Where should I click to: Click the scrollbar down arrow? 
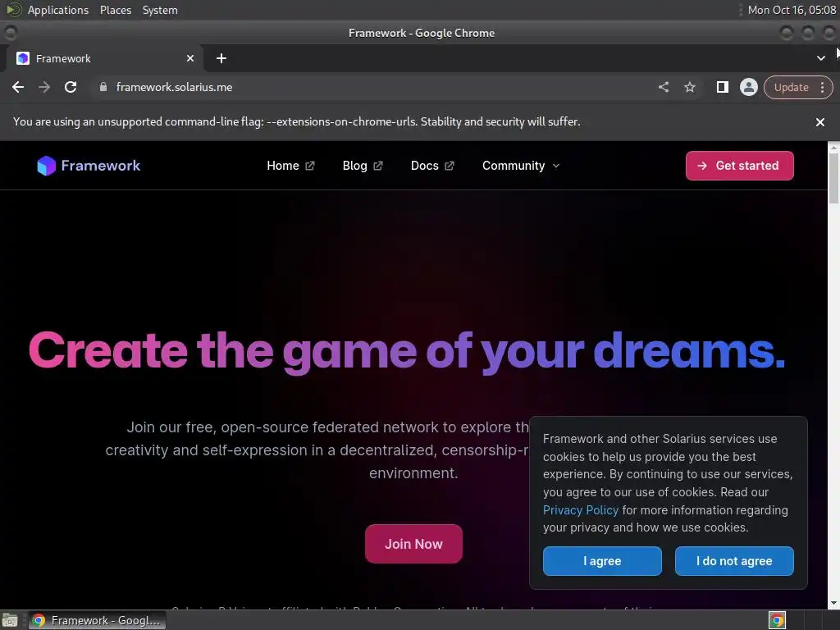(833, 603)
